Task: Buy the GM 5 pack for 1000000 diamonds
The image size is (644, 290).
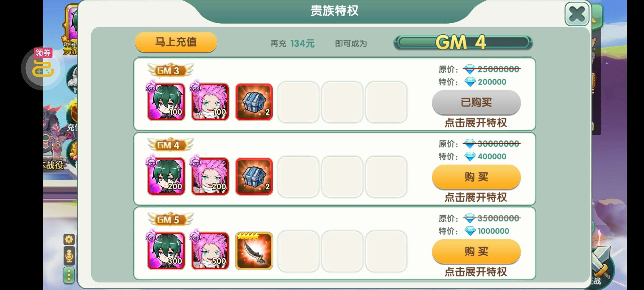Action: point(476,252)
